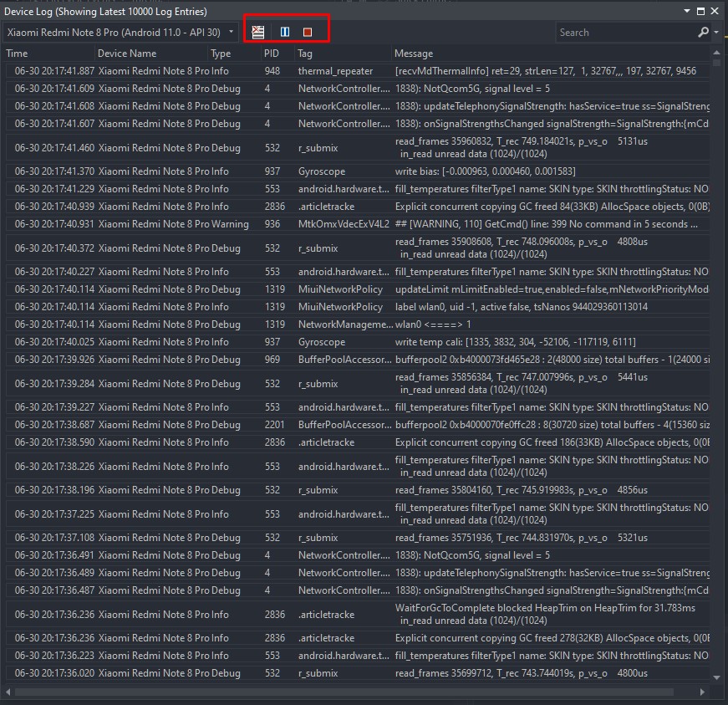Select the read_frames 35804160 row
The height and width of the screenshot is (705, 728).
358,490
